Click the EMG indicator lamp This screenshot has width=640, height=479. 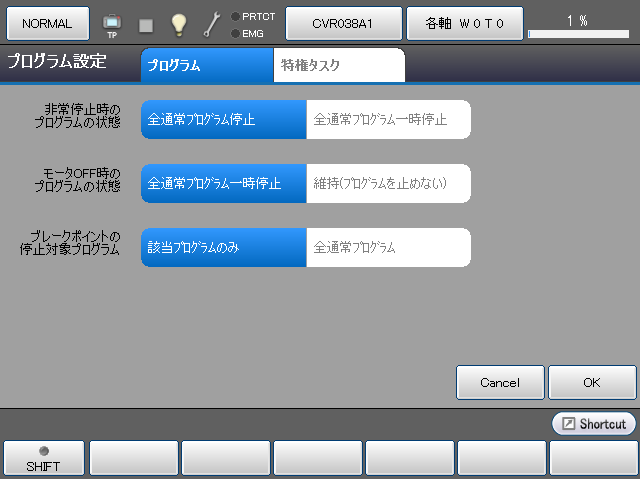(235, 33)
